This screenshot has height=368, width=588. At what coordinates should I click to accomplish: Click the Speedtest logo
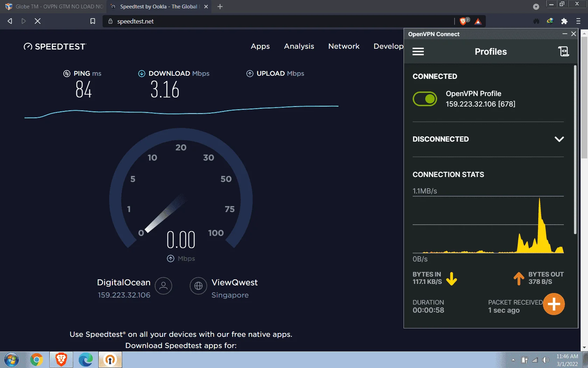pos(55,47)
